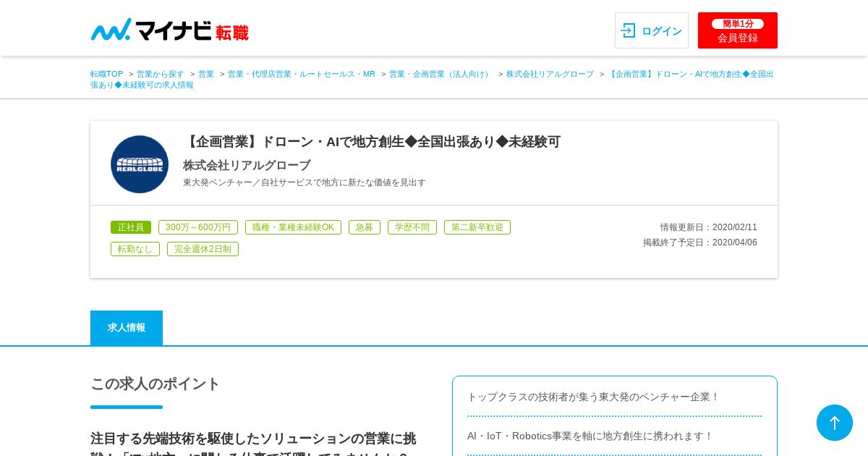The image size is (868, 456).
Task: Click the 急募 tag
Action: [x=365, y=227]
